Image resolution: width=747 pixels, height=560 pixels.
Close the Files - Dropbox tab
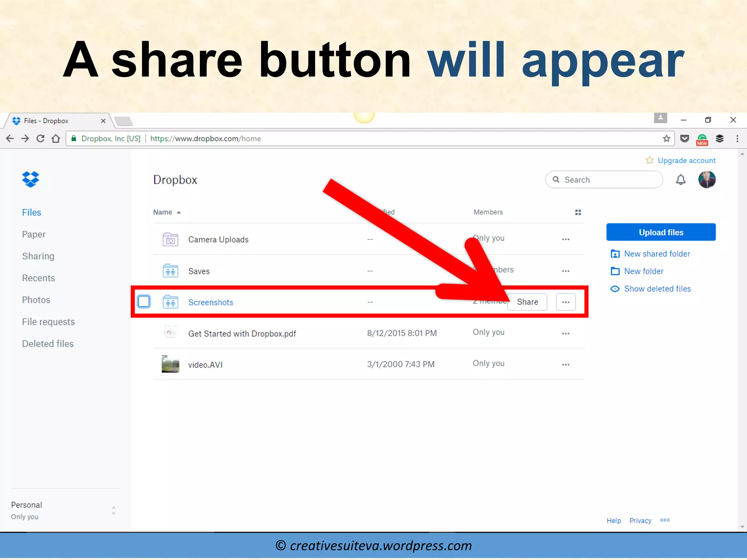pyautogui.click(x=103, y=121)
